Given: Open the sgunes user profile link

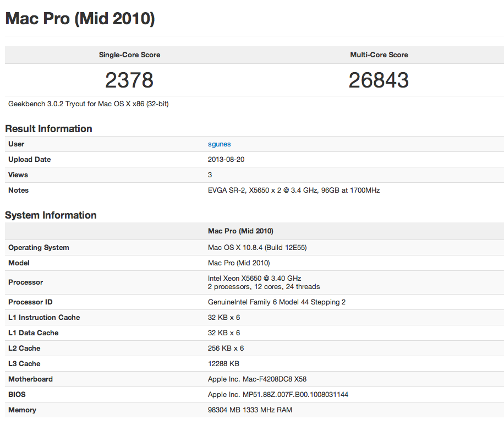Looking at the screenshot, I should [x=219, y=144].
